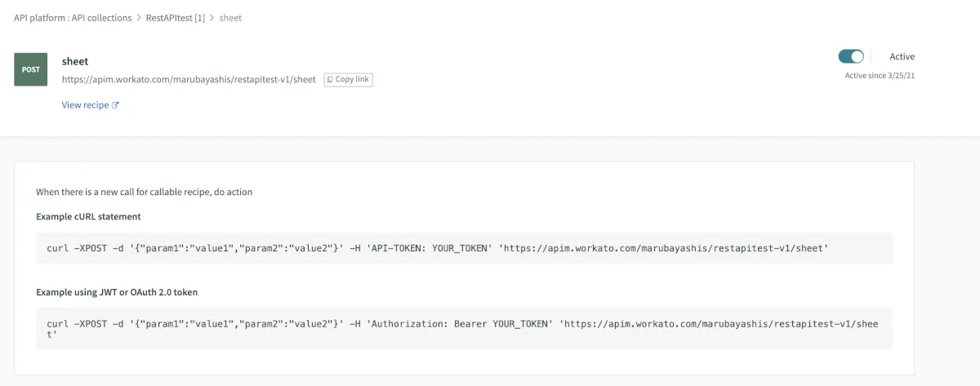Click the clipboard icon beside Copy link
980x386 pixels.
click(330, 79)
